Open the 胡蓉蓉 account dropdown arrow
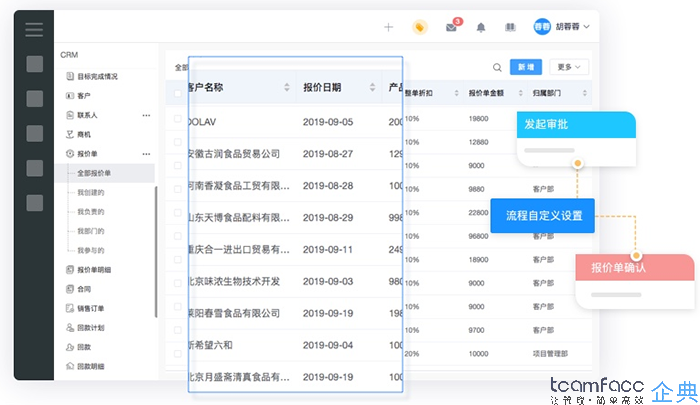Screen dimensions: 700x405 click(586, 27)
